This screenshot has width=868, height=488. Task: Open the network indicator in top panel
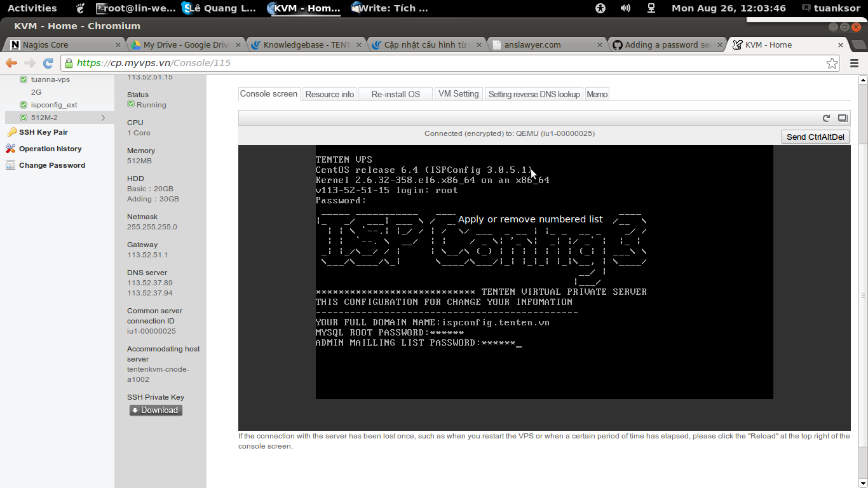pos(651,8)
